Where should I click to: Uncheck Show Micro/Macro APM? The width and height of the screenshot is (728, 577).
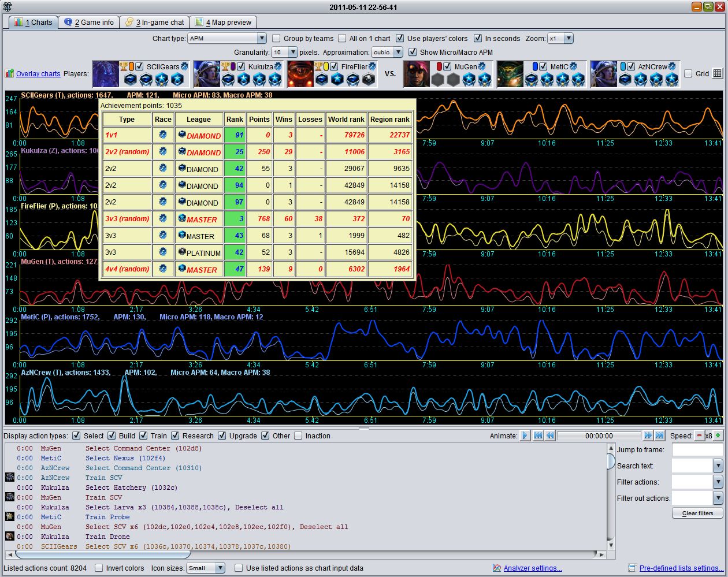click(413, 52)
